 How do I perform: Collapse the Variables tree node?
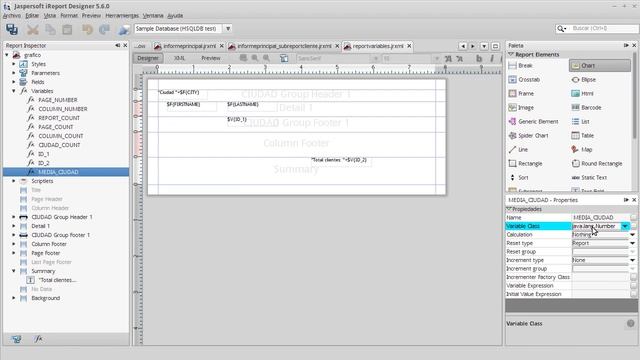(14, 91)
